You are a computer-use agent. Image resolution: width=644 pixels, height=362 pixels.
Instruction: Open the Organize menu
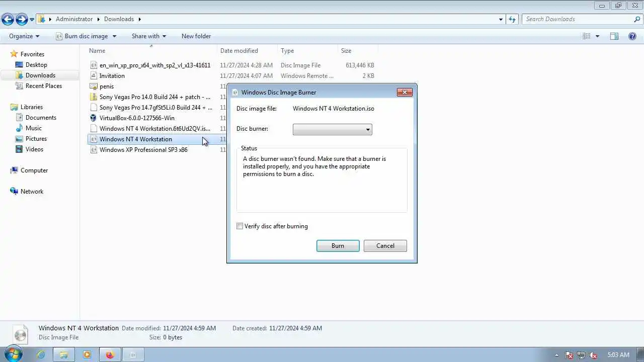pyautogui.click(x=24, y=36)
